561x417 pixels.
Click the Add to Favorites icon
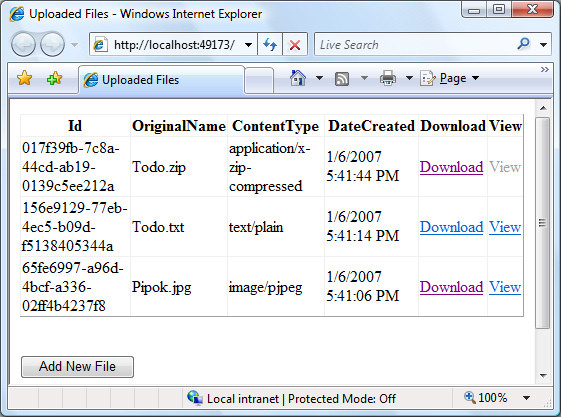click(x=54, y=78)
